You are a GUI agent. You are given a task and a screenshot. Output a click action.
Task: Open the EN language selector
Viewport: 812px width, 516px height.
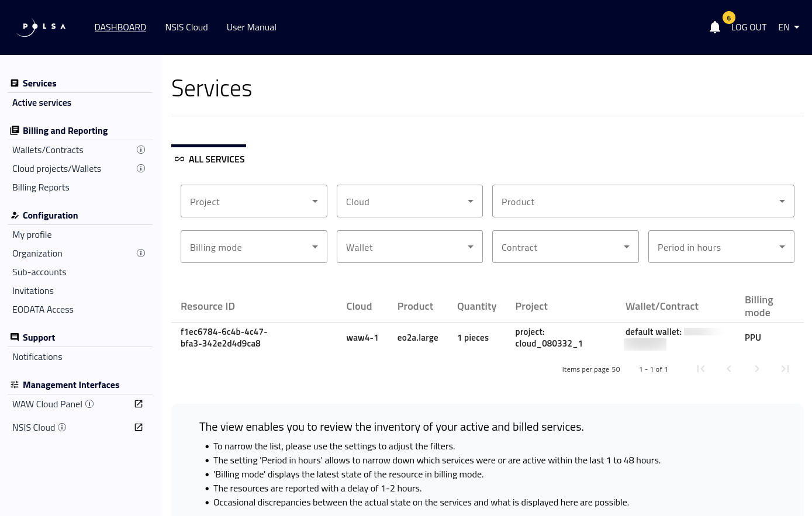(x=789, y=27)
